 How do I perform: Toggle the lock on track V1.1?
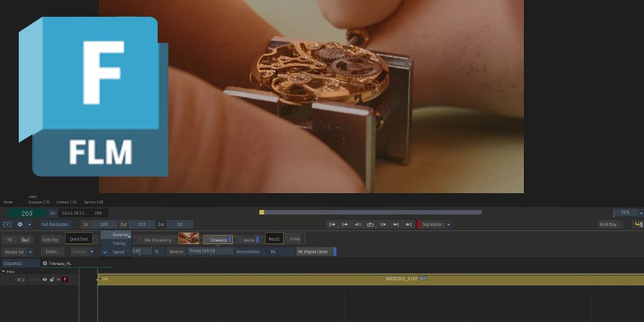coord(52,279)
